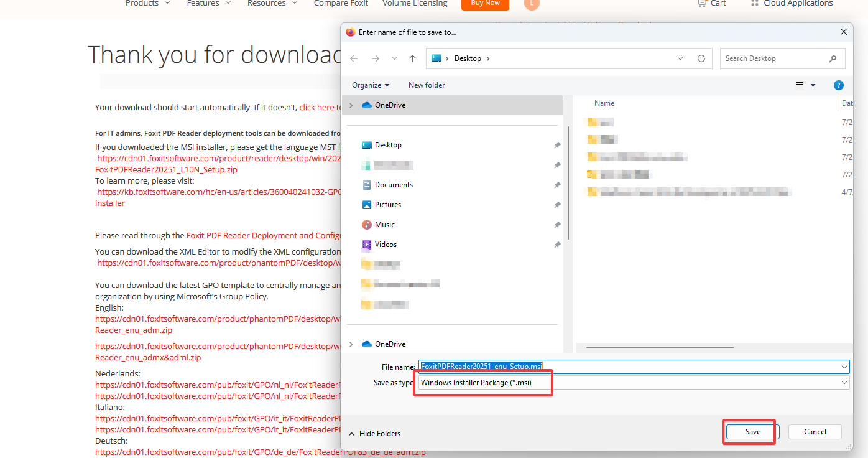Open the Save as type dropdown
Screen dimensions: 868x458
[x=843, y=382]
